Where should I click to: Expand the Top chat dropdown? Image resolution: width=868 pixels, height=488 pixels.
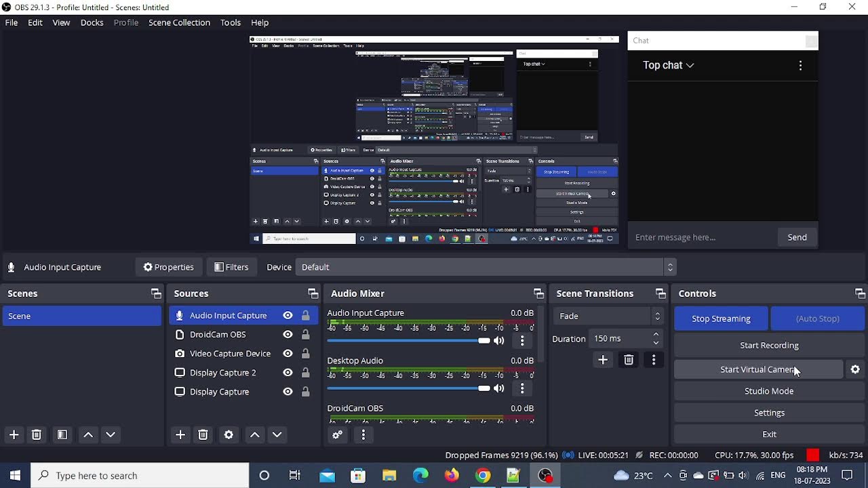pos(669,65)
